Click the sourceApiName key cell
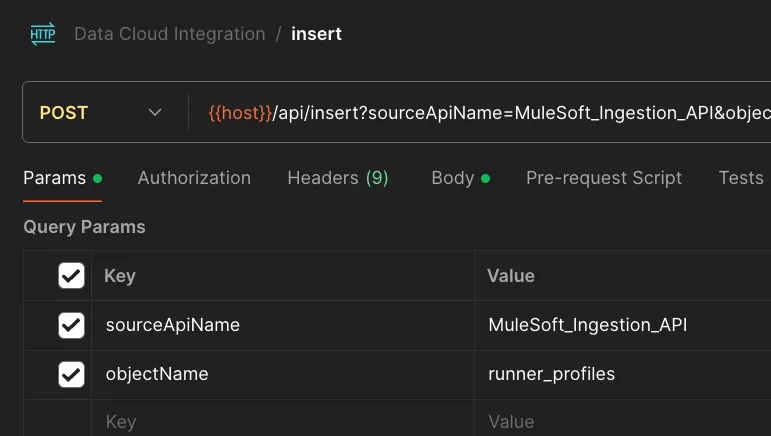Viewport: 771px width, 436px height. [x=283, y=325]
